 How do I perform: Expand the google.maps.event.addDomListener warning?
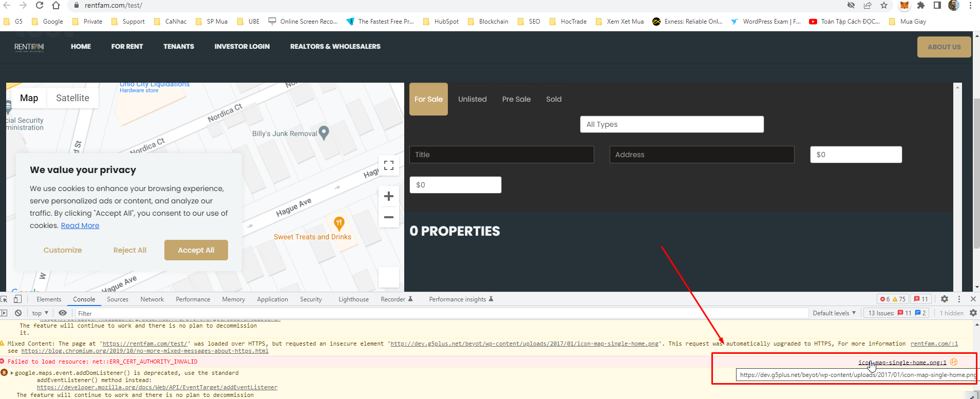pyautogui.click(x=12, y=373)
